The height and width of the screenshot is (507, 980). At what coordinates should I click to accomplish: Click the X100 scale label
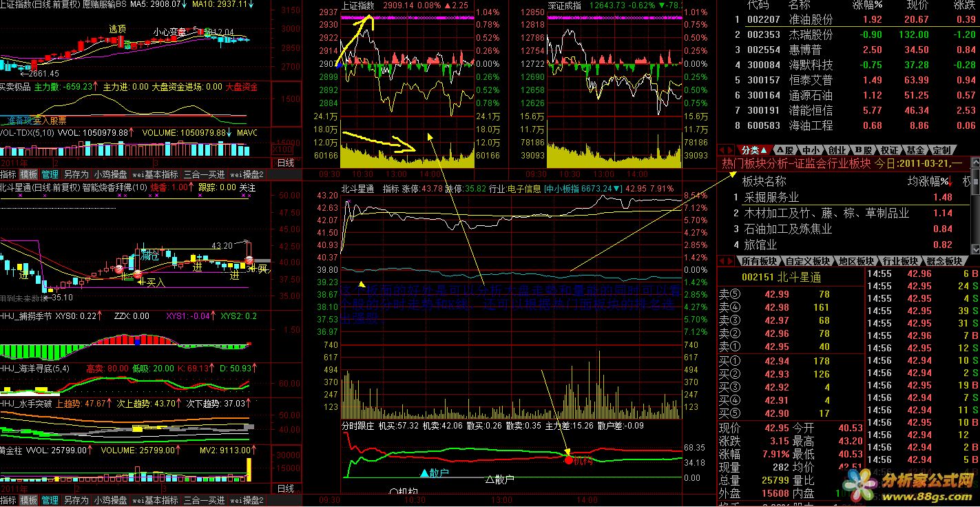tap(282, 149)
